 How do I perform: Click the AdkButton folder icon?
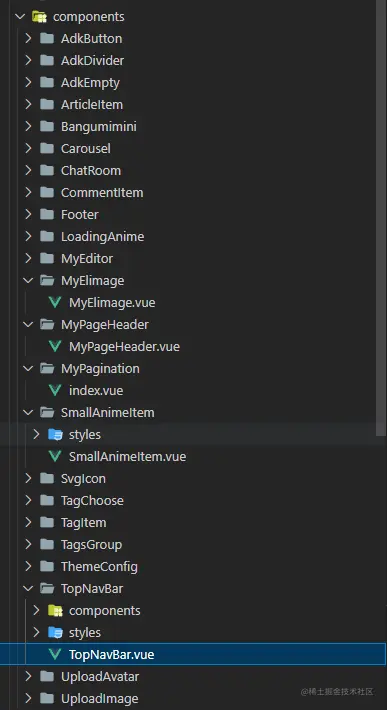pos(47,38)
